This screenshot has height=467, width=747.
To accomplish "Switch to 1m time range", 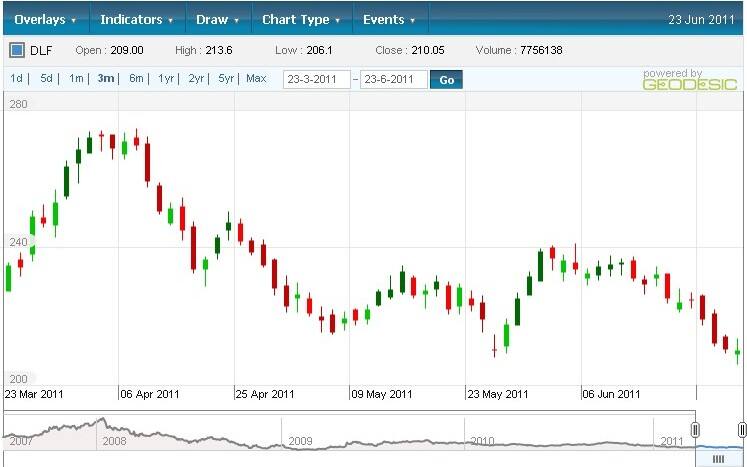I will tap(76, 79).
